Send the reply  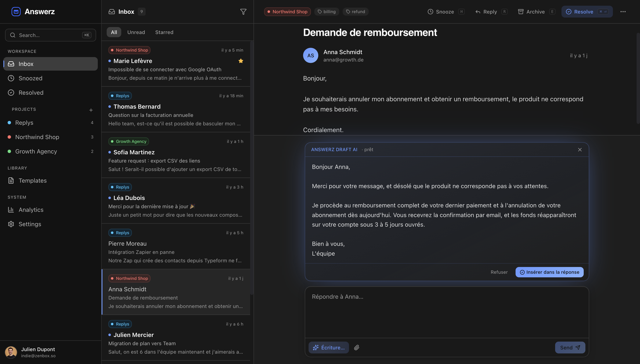point(570,348)
